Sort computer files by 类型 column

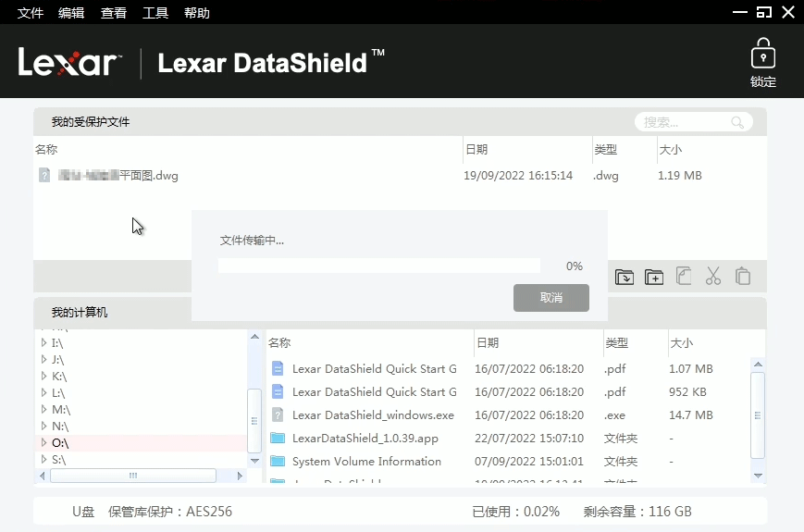coord(617,342)
